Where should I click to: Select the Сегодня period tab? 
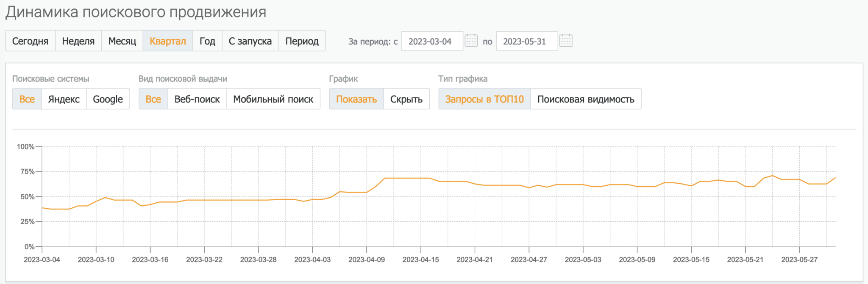point(30,41)
